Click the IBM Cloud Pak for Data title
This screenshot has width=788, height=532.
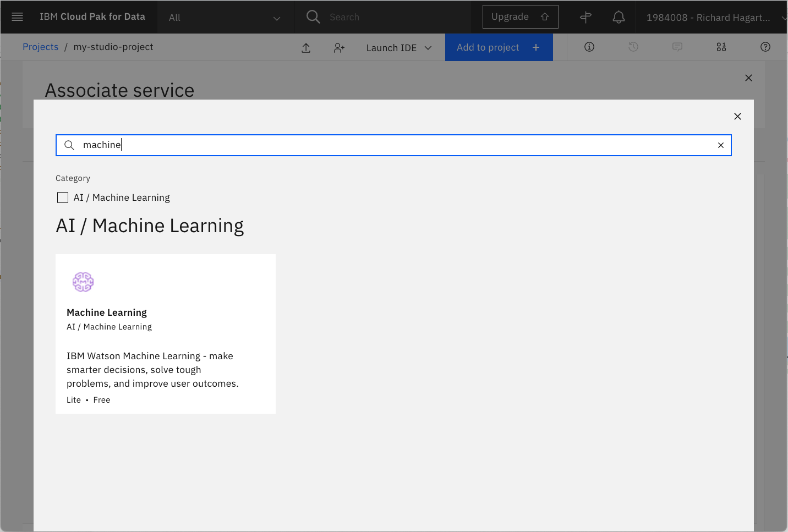(92, 17)
